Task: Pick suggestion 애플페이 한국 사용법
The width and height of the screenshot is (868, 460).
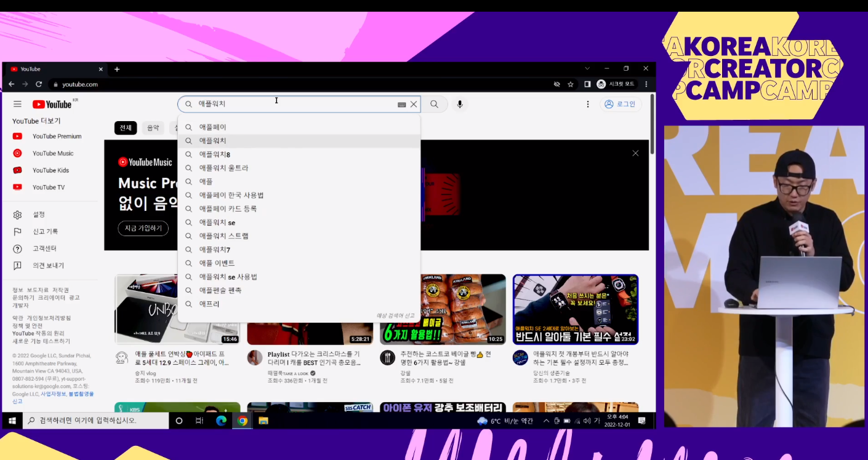Action: click(x=299, y=195)
